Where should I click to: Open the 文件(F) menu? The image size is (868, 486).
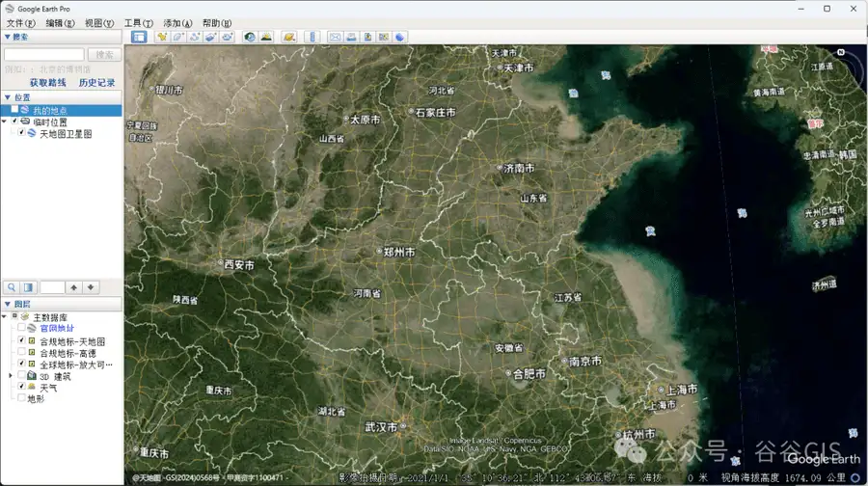21,23
